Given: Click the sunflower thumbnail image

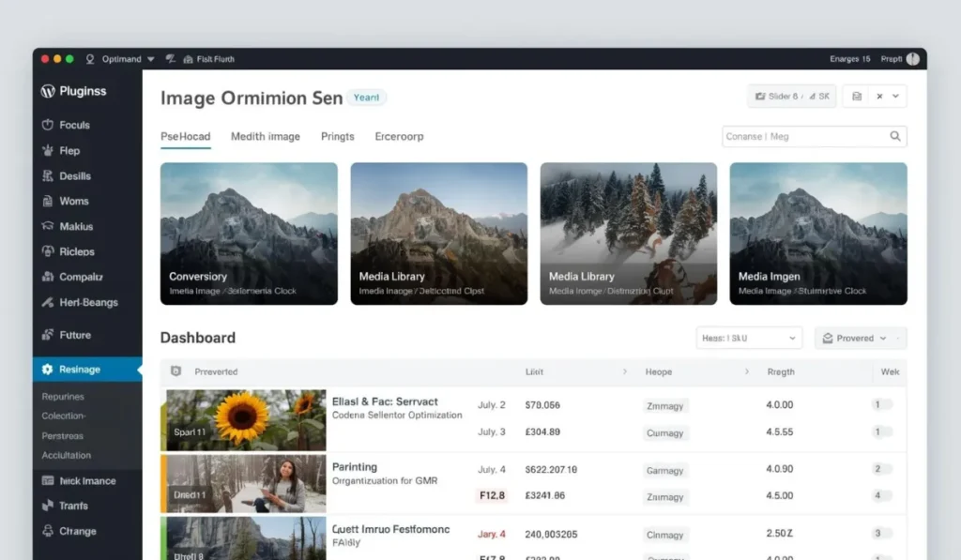Looking at the screenshot, I should coord(246,419).
